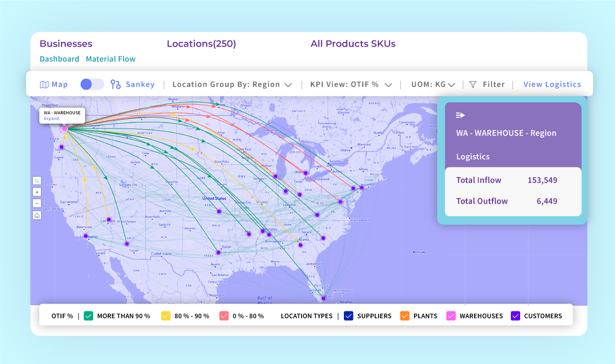Click the Filter funnel icon
Image resolution: width=615 pixels, height=364 pixels.
474,84
